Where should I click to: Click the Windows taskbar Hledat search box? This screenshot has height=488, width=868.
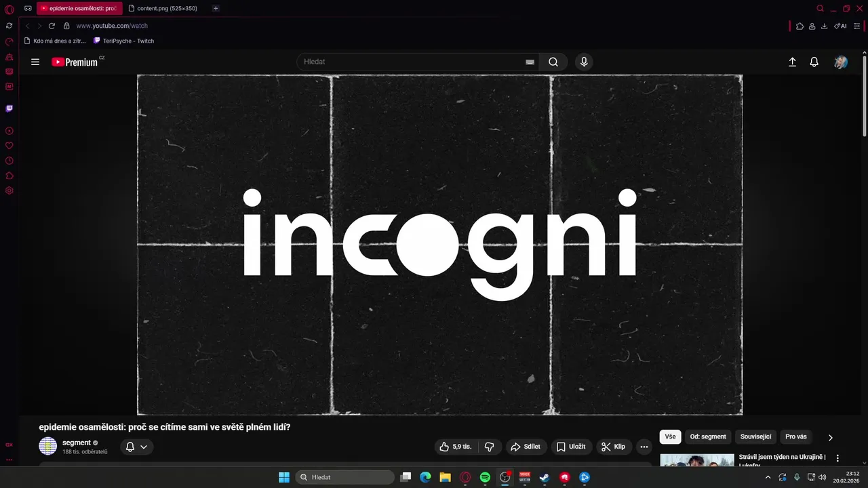(344, 477)
